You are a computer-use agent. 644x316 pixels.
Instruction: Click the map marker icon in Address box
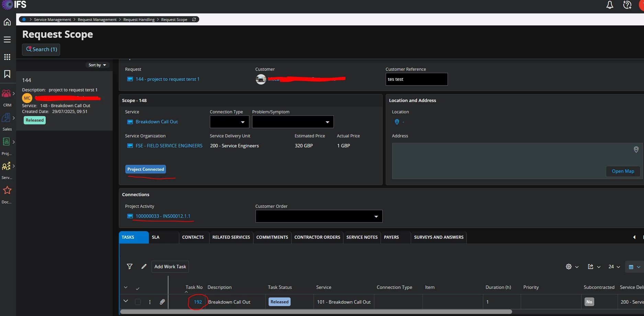click(x=636, y=149)
